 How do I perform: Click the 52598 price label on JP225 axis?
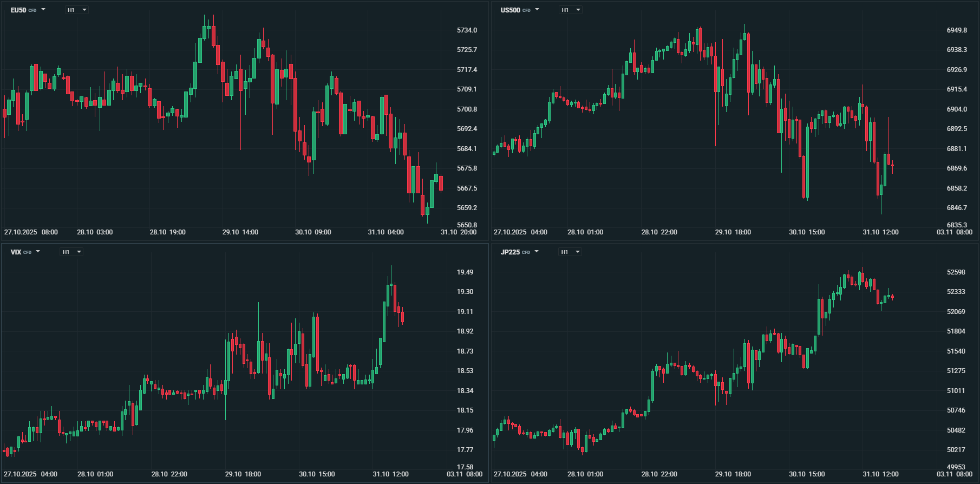tap(956, 272)
